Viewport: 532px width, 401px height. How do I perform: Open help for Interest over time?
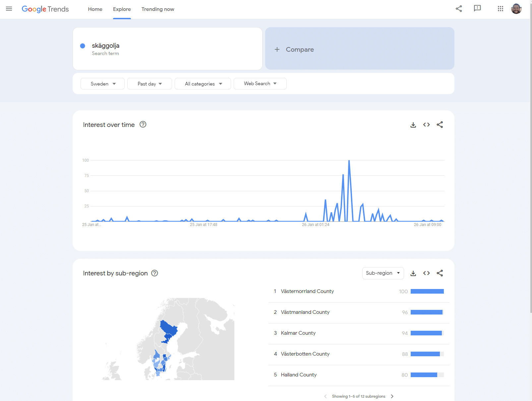[143, 124]
